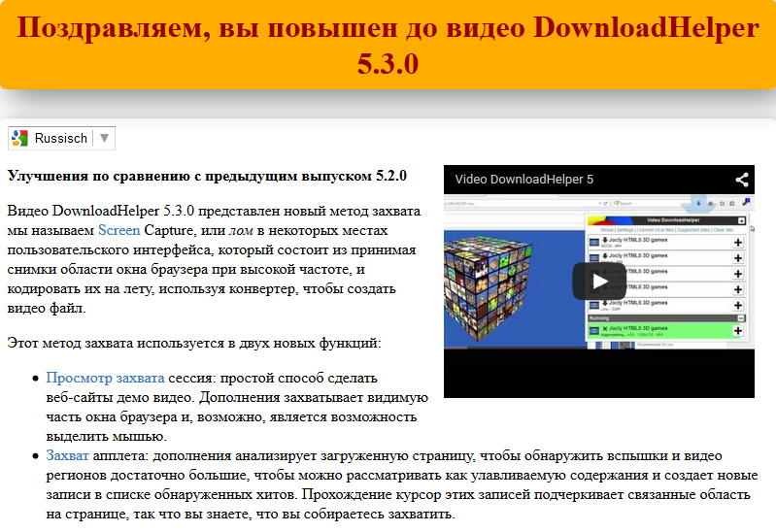The height and width of the screenshot is (532, 776).
Task: Click the cube thumbnail in the video
Action: [488, 288]
